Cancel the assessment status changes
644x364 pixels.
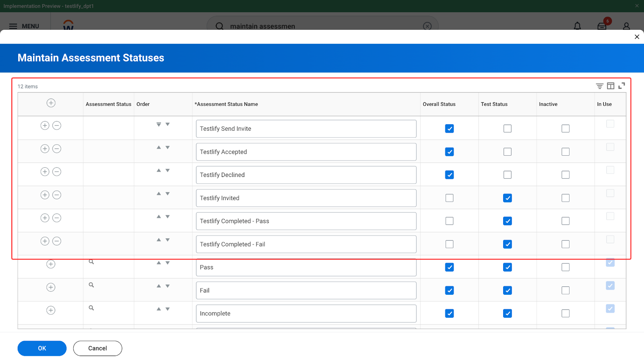(x=97, y=348)
